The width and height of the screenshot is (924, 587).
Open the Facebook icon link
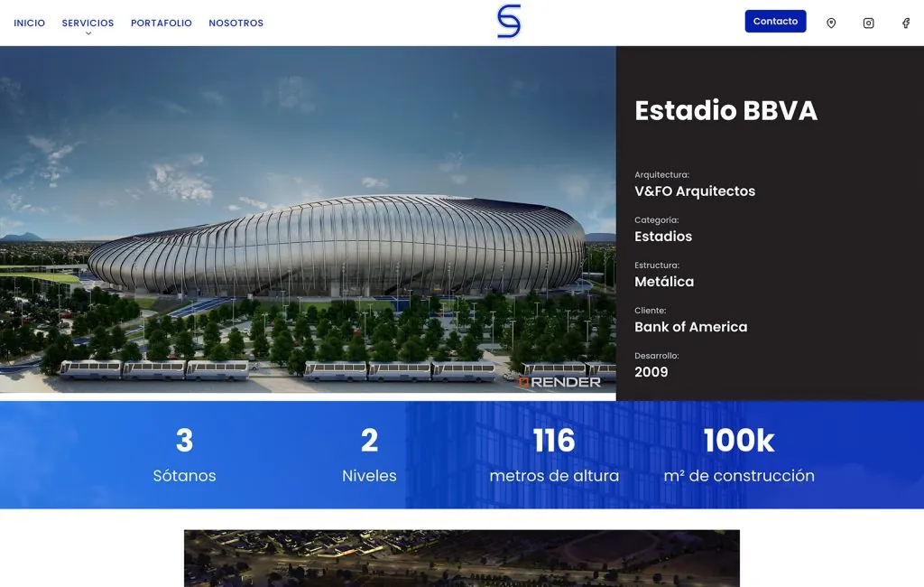coord(906,23)
